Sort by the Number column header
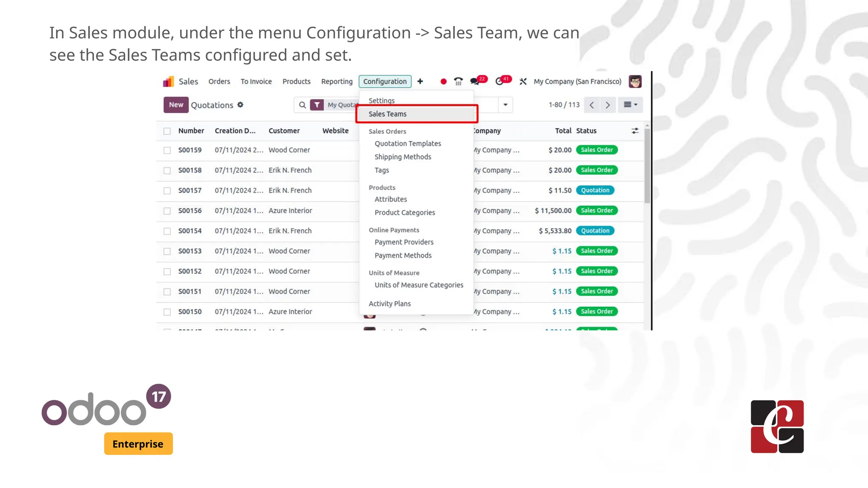 (x=191, y=131)
